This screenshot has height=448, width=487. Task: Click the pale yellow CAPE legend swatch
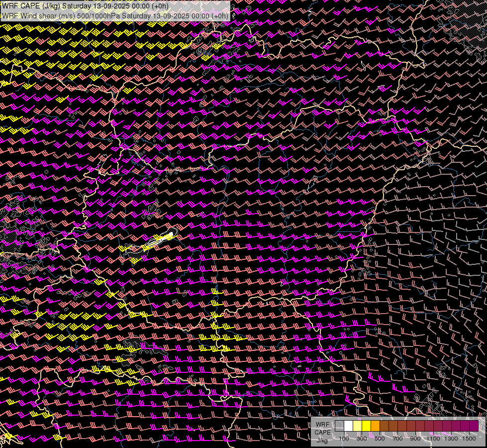[358, 426]
